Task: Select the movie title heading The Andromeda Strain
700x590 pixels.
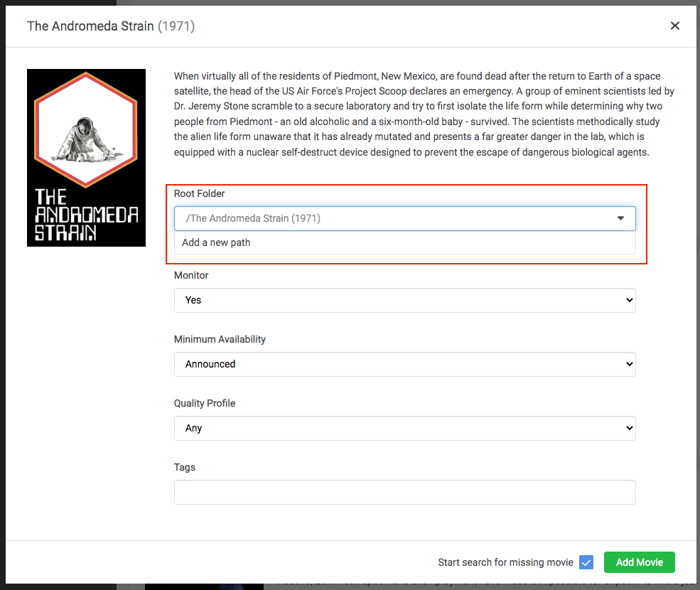Action: (89, 26)
